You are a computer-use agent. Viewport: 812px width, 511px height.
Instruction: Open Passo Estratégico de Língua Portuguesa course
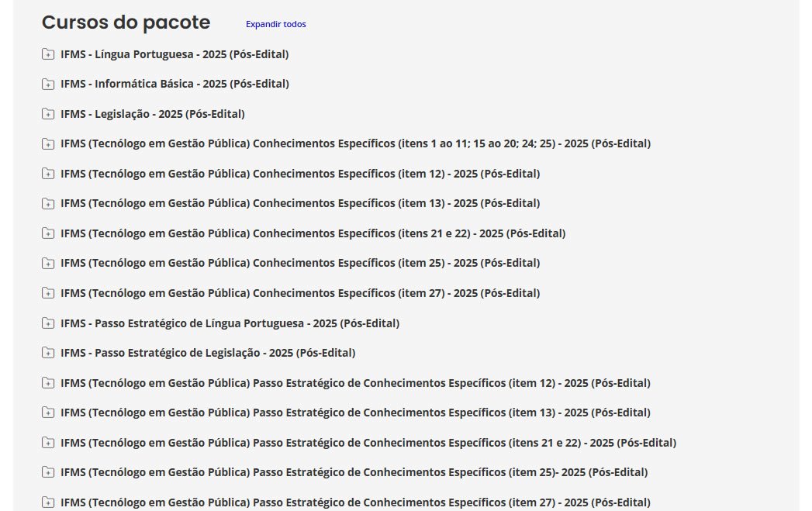[230, 323]
